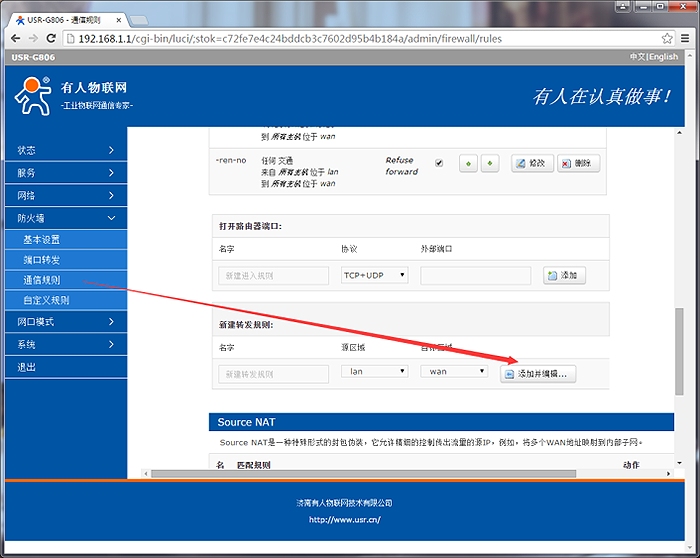The image size is (700, 558).
Task: Open the 端口转发 submenu item
Action: point(42,259)
